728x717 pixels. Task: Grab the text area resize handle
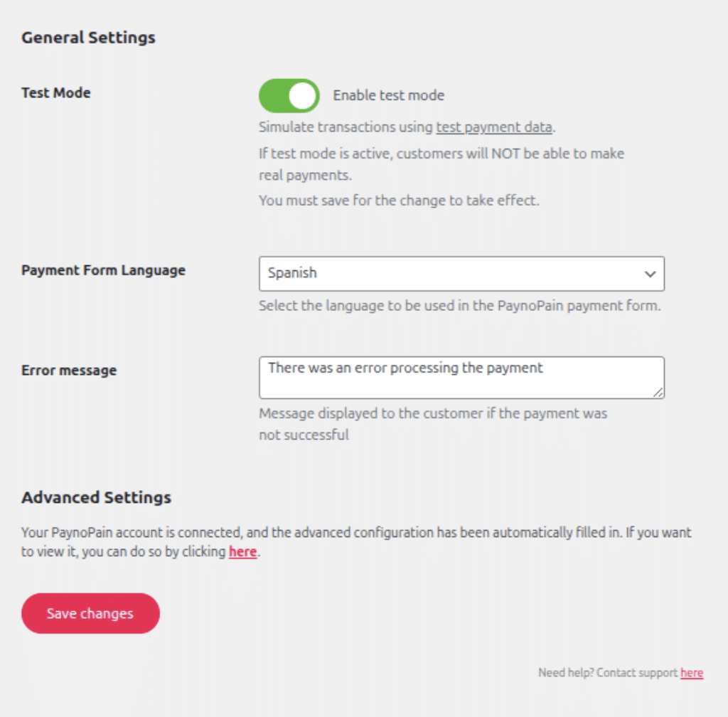[659, 393]
